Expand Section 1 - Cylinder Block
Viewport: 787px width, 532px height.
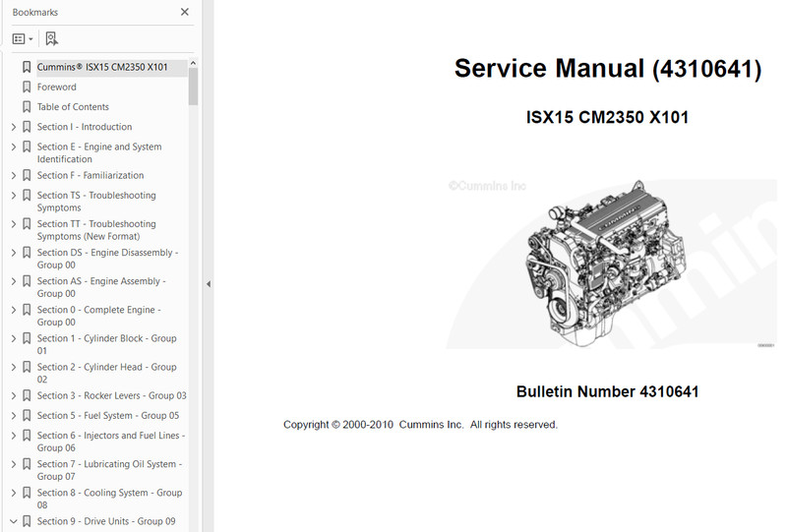click(14, 339)
